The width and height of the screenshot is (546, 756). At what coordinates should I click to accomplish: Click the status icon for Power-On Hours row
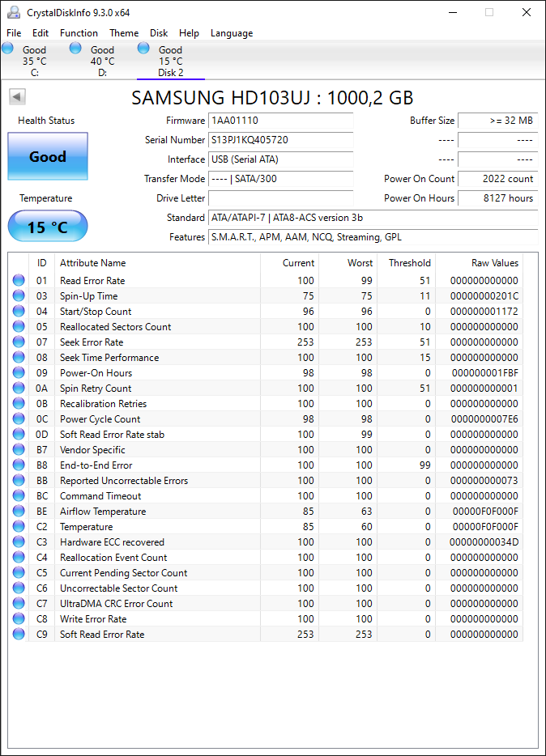pyautogui.click(x=19, y=372)
